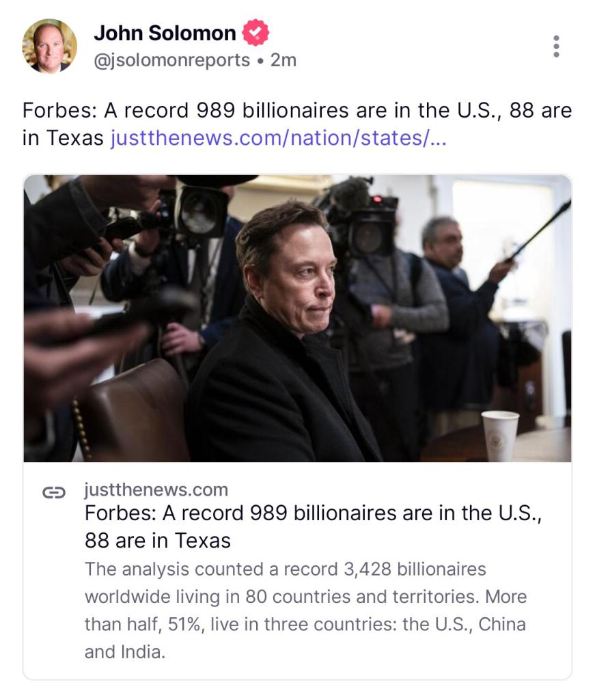Click the John Solomon display name

[x=164, y=32]
